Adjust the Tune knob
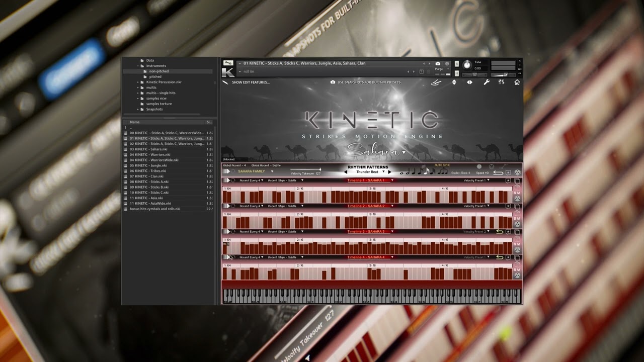This screenshot has width=644, height=362. (x=467, y=65)
